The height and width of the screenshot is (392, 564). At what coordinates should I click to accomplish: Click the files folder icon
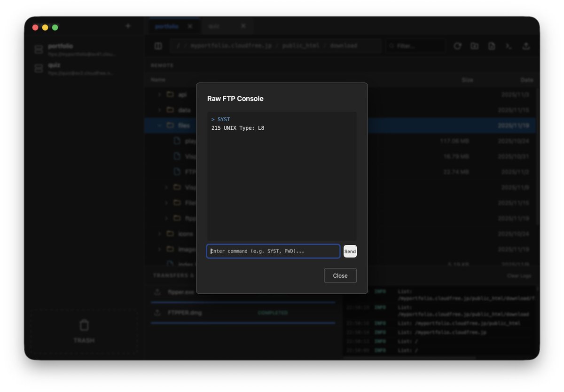[170, 125]
